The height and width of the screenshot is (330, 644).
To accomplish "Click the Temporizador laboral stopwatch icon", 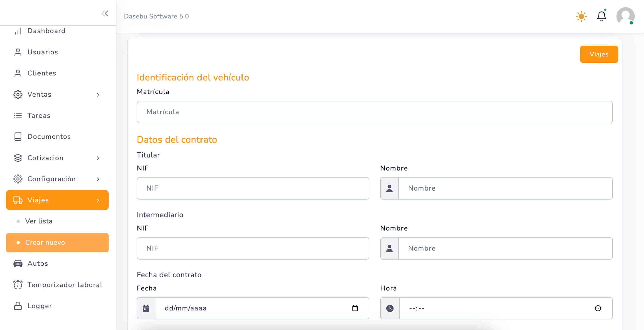I will [18, 285].
